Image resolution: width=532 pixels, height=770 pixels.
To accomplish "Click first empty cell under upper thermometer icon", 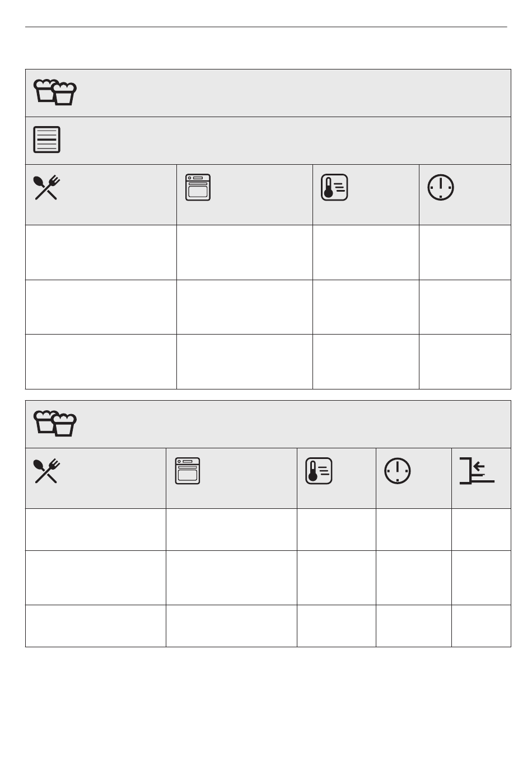I will point(366,253).
